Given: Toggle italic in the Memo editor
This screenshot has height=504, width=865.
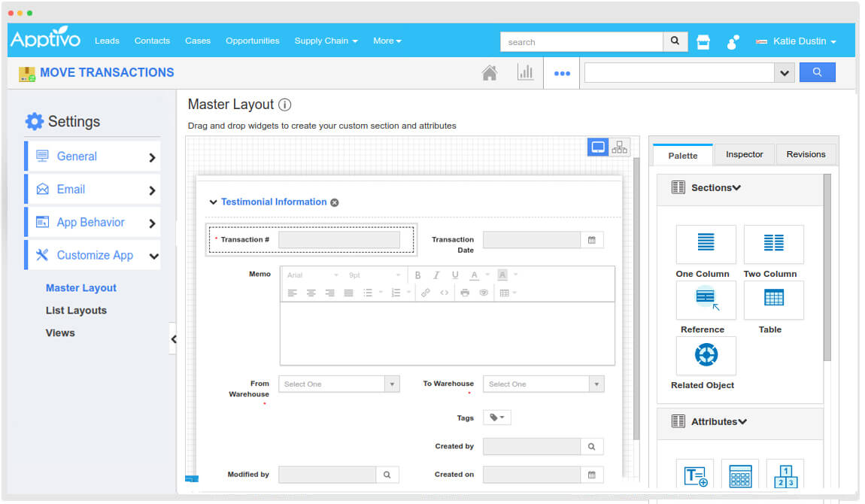Looking at the screenshot, I should click(436, 275).
